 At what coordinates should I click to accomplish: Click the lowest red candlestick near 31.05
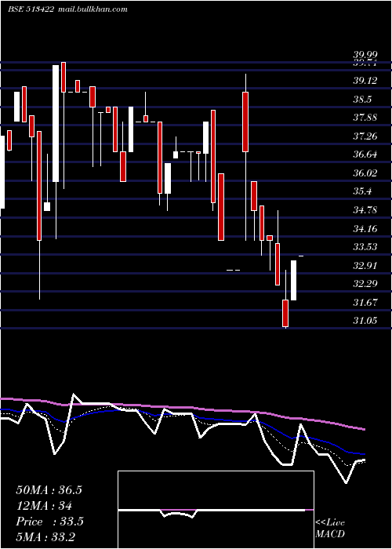point(285,313)
